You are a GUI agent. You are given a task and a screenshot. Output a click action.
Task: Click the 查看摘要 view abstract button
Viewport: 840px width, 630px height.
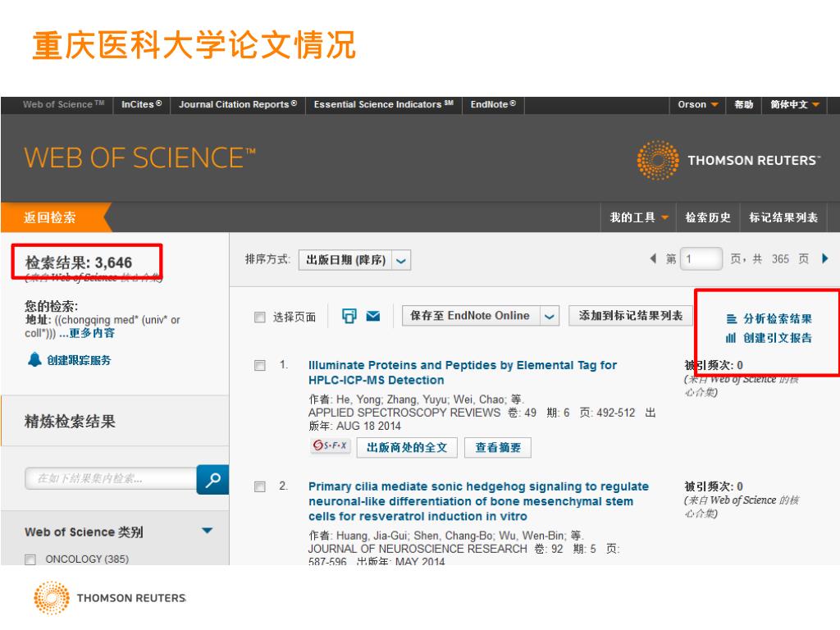[x=498, y=447]
